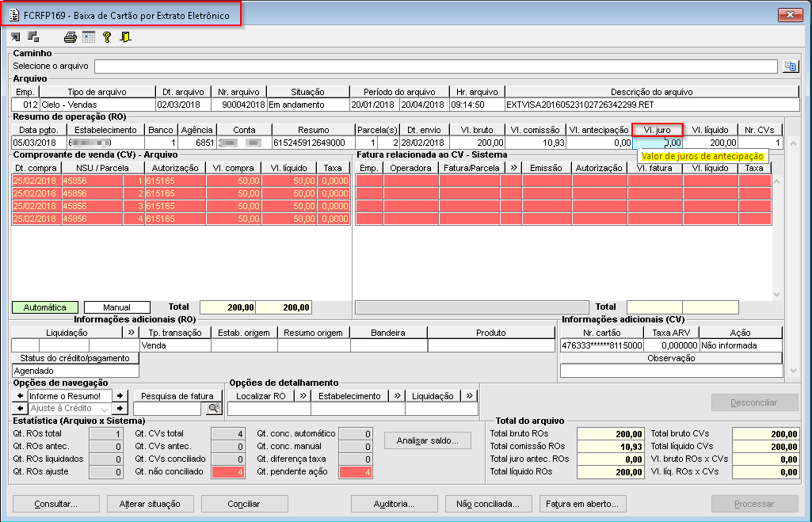Select CV row with parcela 1
The width and height of the screenshot is (812, 522).
(181, 181)
